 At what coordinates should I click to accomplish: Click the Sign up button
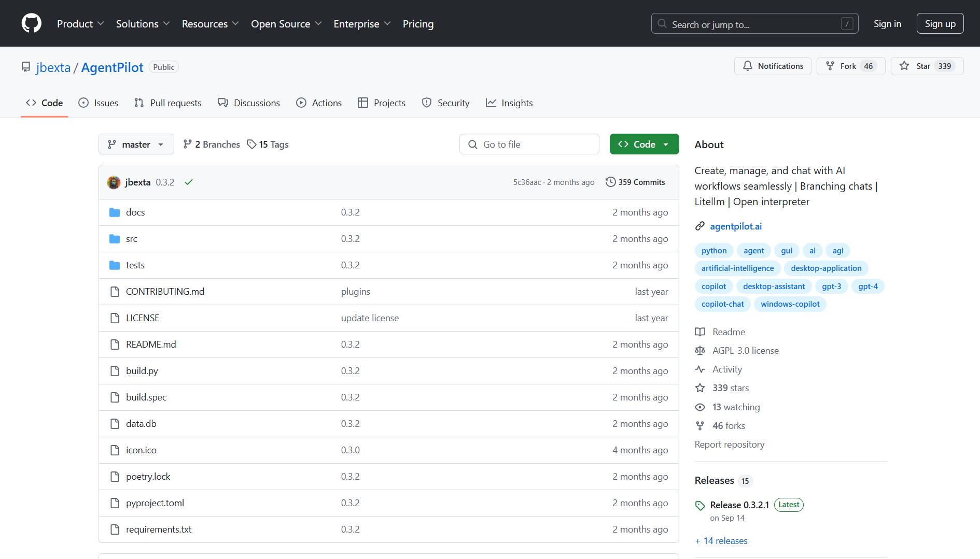pos(940,24)
